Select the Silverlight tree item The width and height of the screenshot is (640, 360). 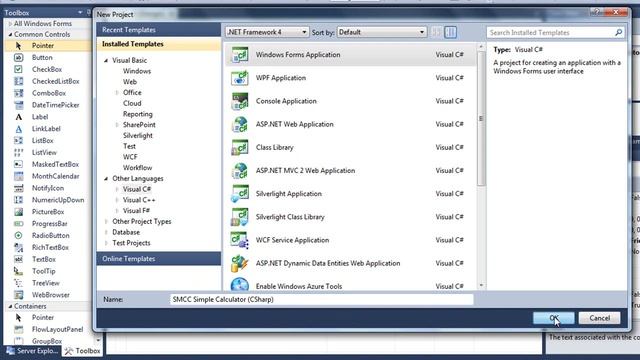(138, 136)
